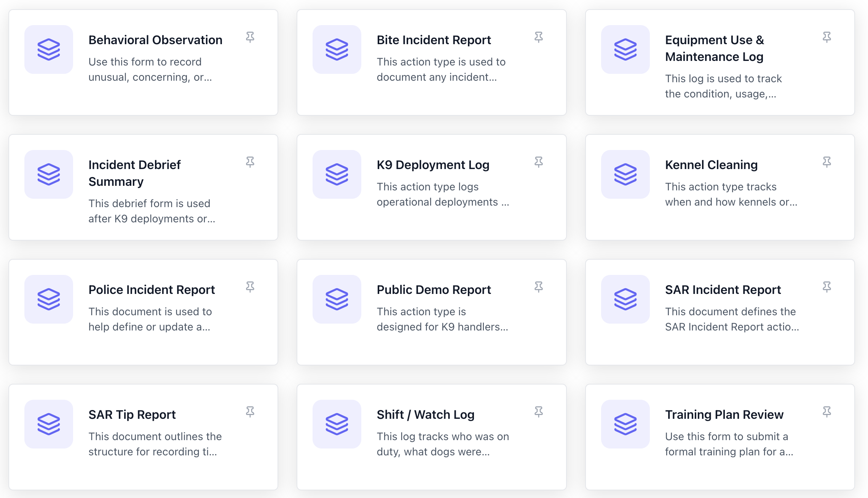Click pin icon on Police Incident Report

pos(250,287)
